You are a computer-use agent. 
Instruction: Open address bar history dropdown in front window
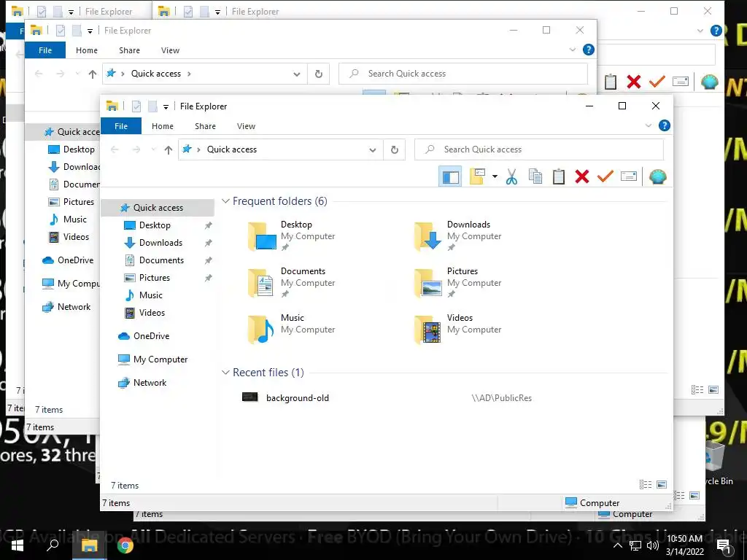tap(373, 150)
